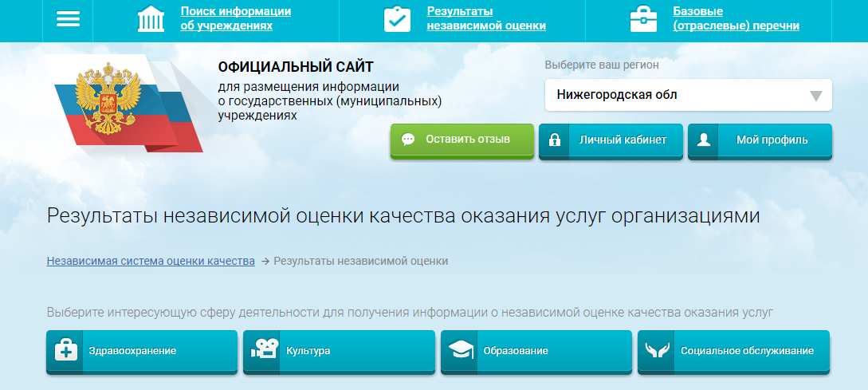Click the ОФИЦИАЛЬНЫЙ САЙТ heading
Viewport: 868px width, 390px height.
click(296, 67)
